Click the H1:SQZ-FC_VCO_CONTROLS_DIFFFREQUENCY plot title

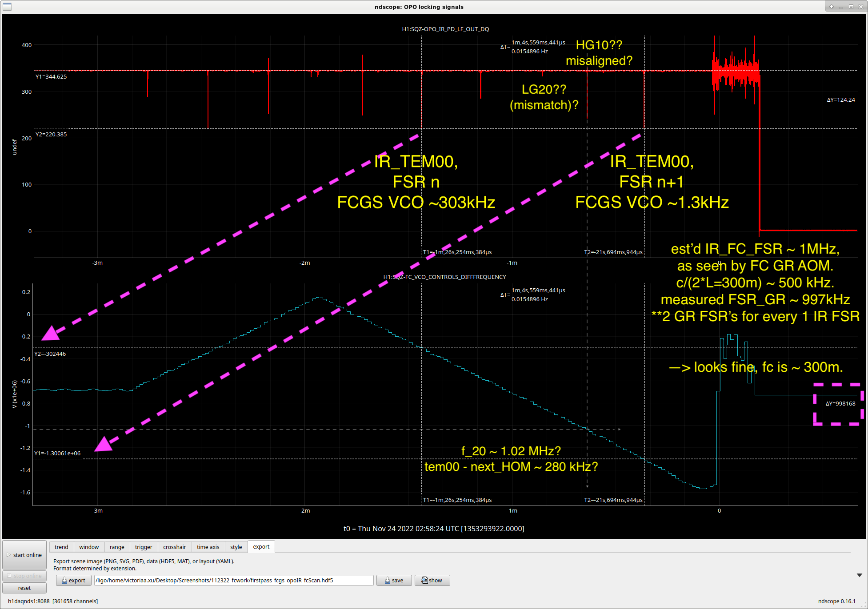[x=444, y=277]
